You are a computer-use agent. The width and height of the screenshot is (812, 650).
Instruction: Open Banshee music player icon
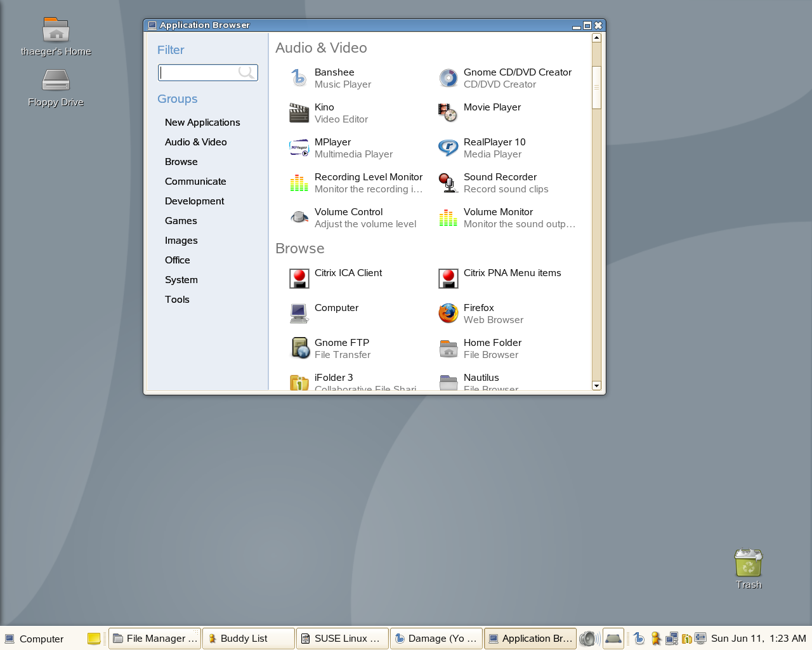299,78
